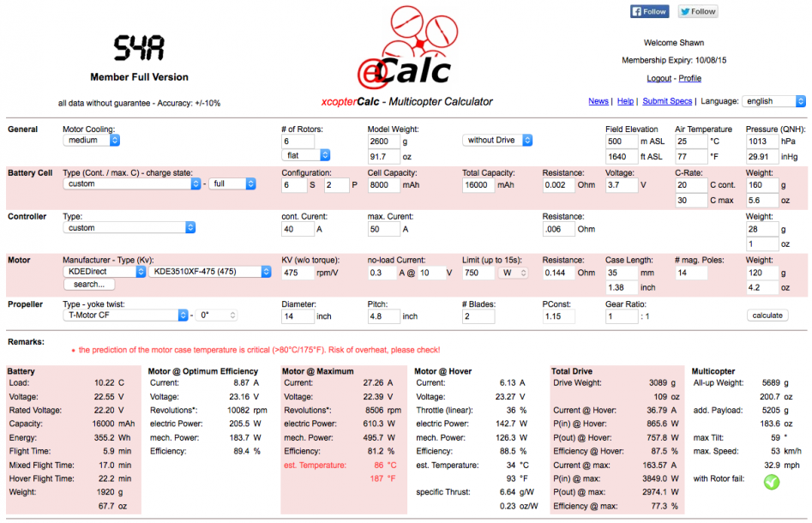
Task: Click the eCalc multicopter logo
Action: pos(407,46)
